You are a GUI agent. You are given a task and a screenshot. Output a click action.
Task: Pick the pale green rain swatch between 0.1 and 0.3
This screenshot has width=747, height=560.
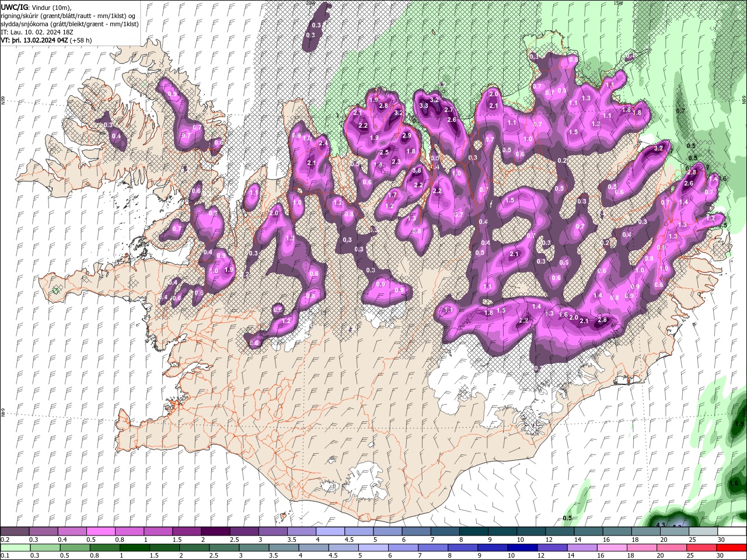(x=15, y=548)
